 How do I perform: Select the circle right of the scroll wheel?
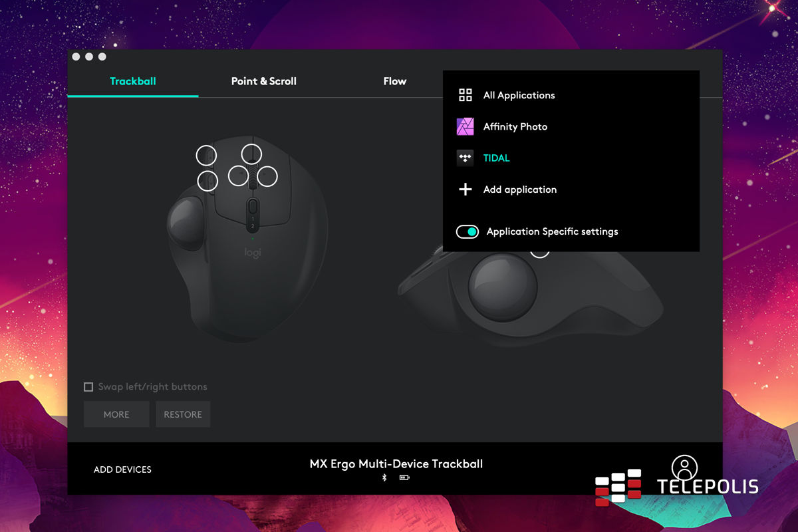[x=267, y=176]
